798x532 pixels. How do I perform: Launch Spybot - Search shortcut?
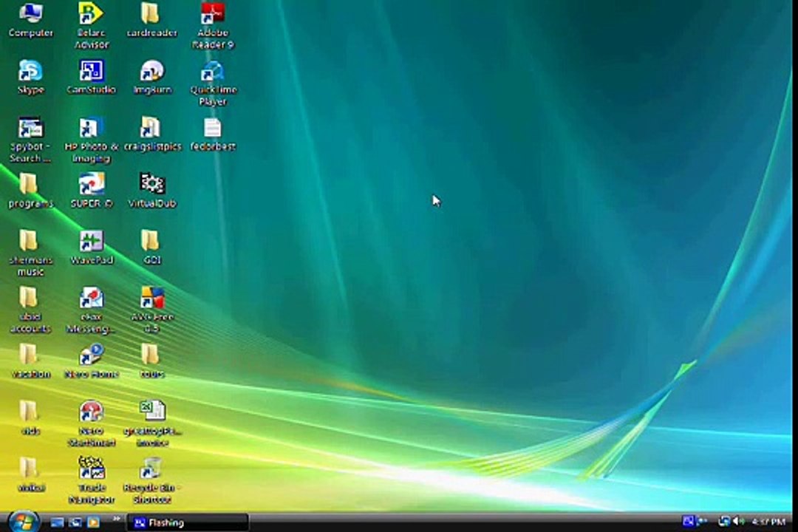(30, 140)
